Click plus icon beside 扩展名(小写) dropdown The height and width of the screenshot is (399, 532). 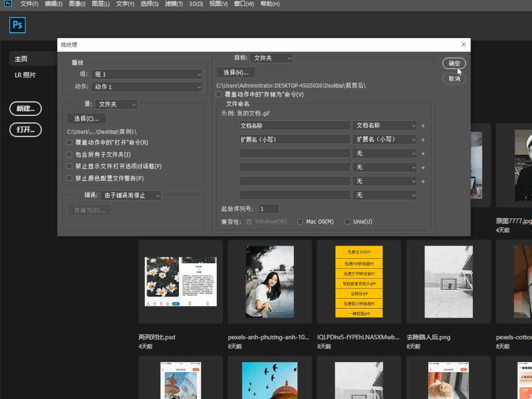point(423,140)
